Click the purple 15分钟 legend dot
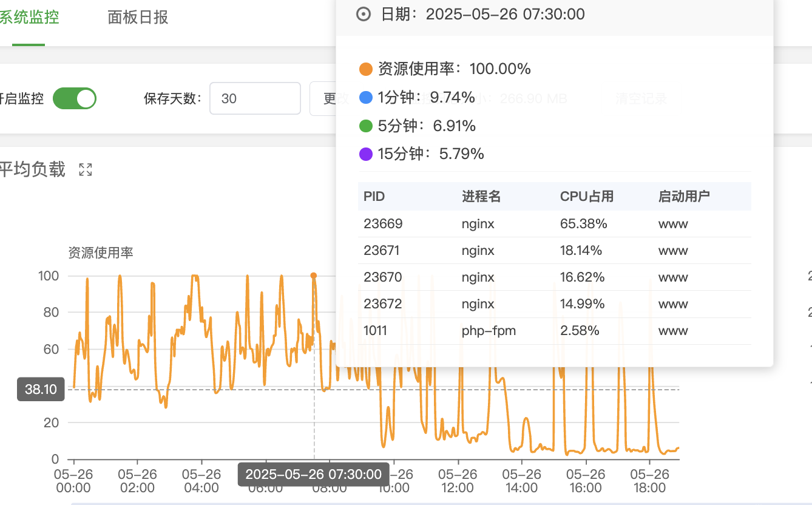812x505 pixels. pyautogui.click(x=365, y=154)
